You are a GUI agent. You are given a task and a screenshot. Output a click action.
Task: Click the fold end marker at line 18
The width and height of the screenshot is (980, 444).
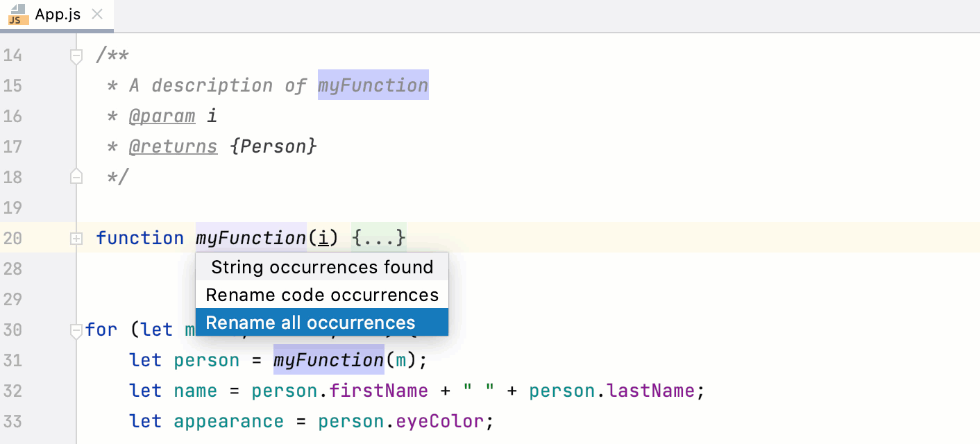(76, 177)
